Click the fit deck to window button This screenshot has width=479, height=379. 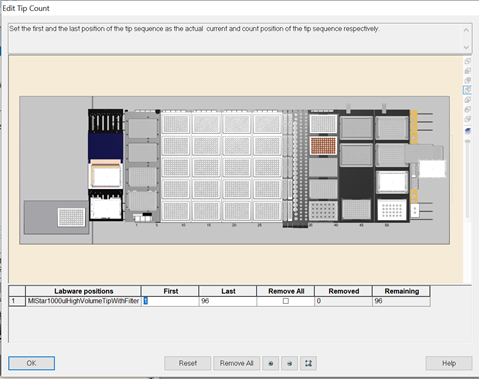coord(308,363)
